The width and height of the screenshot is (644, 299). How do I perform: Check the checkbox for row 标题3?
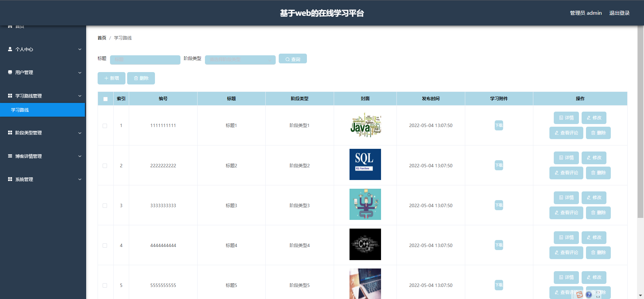(x=105, y=205)
